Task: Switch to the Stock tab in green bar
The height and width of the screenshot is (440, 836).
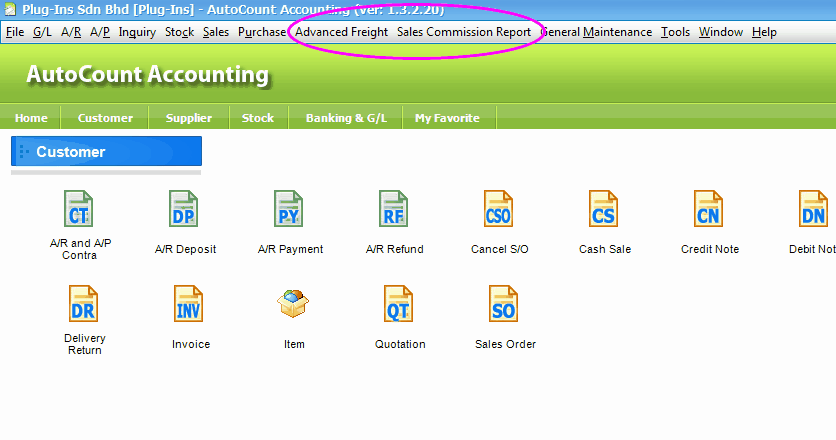Action: tap(258, 118)
